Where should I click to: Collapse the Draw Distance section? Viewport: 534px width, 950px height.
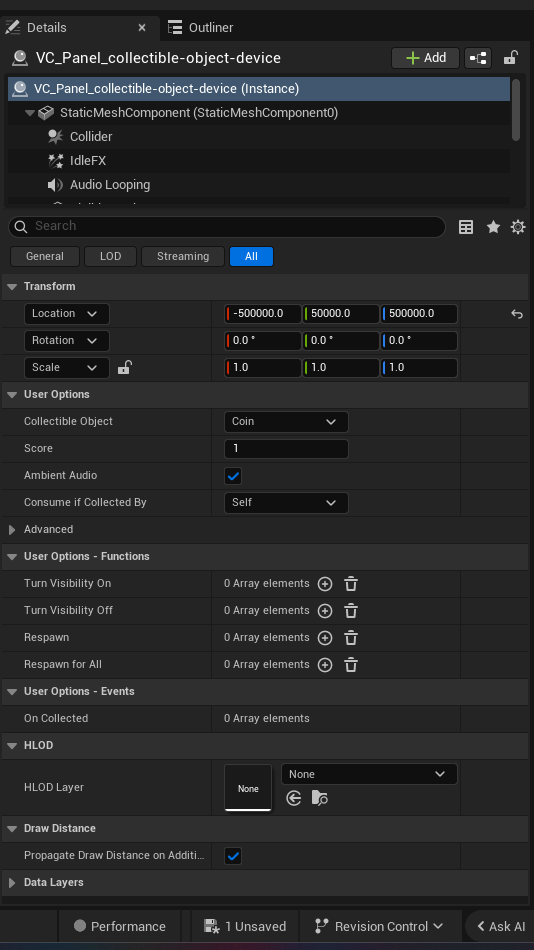[12, 829]
